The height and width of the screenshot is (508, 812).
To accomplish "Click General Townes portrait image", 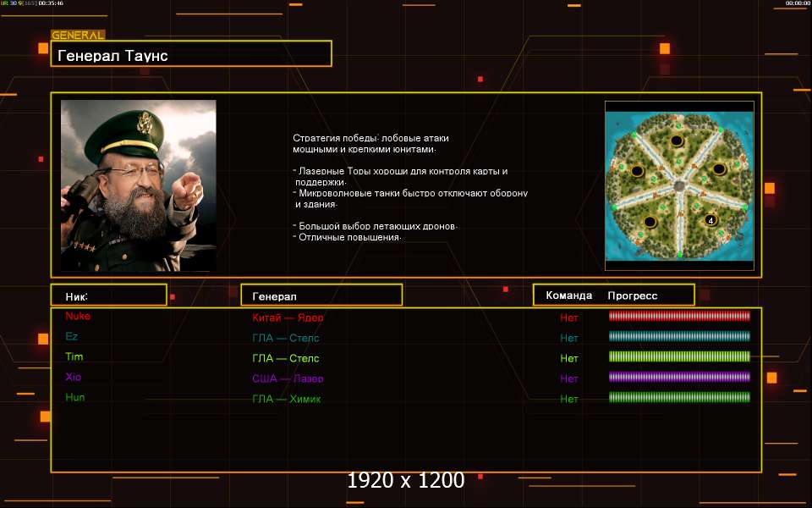I will click(x=138, y=185).
